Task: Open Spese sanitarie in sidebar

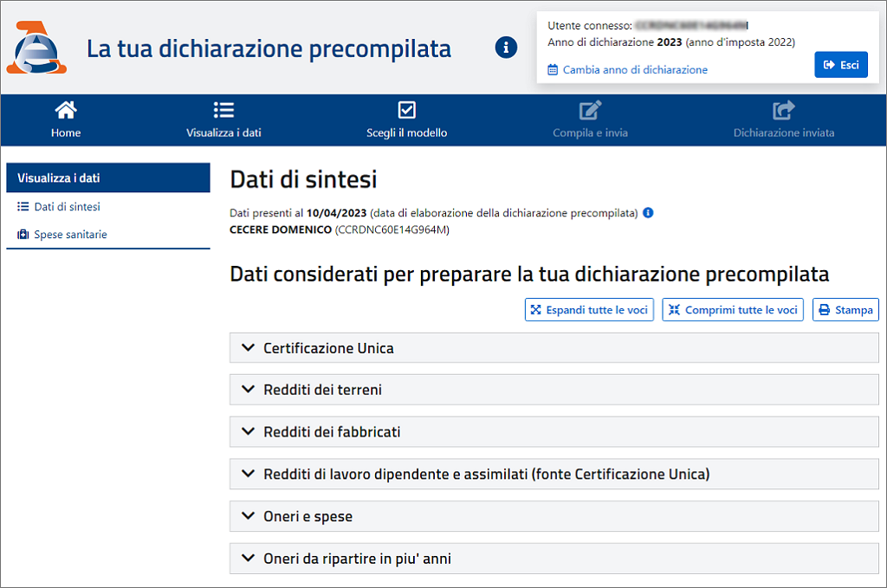Action: click(70, 235)
